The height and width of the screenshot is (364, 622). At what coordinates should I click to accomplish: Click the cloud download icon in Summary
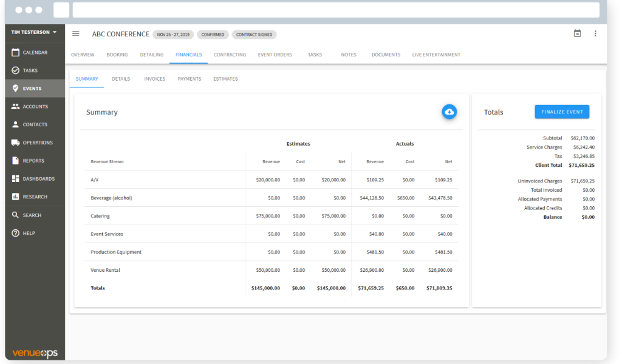(x=449, y=112)
